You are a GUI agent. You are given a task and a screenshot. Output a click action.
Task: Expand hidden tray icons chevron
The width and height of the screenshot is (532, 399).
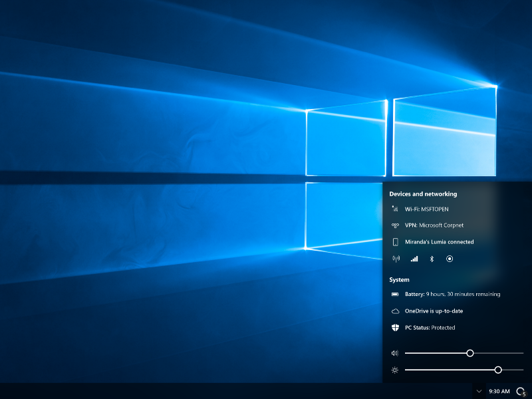point(479,391)
